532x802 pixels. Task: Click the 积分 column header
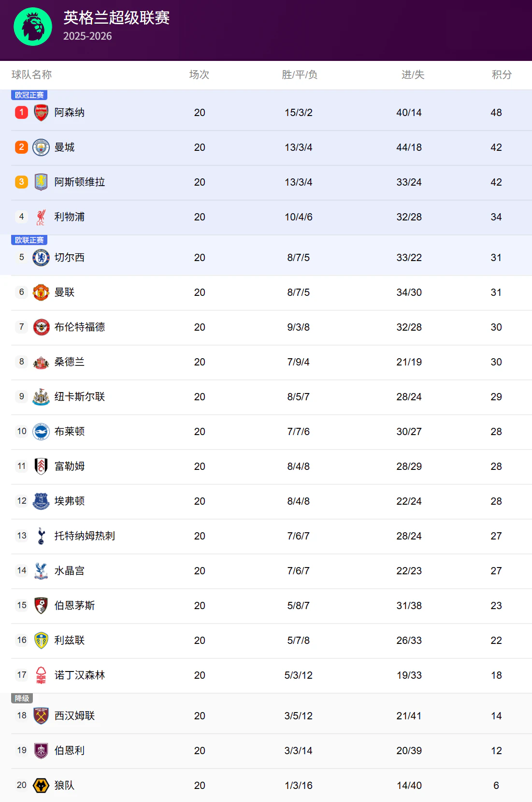[502, 74]
